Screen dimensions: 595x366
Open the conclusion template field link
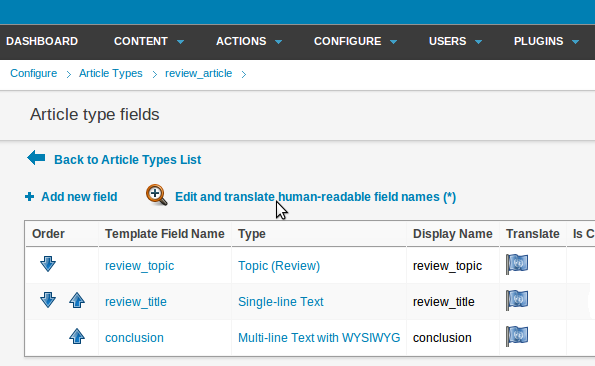pos(134,338)
